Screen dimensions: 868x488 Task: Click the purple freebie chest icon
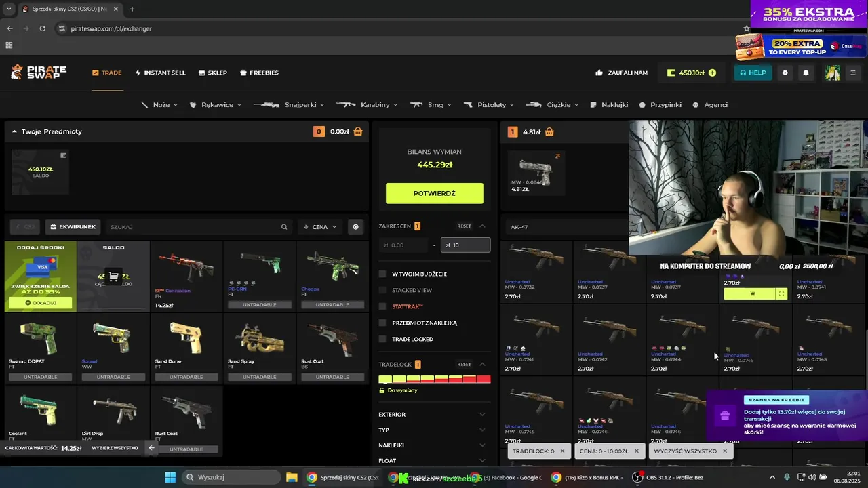(x=725, y=415)
